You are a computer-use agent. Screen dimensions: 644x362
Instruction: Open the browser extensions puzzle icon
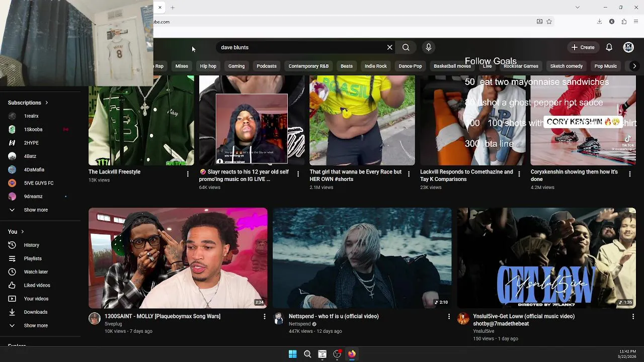624,22
